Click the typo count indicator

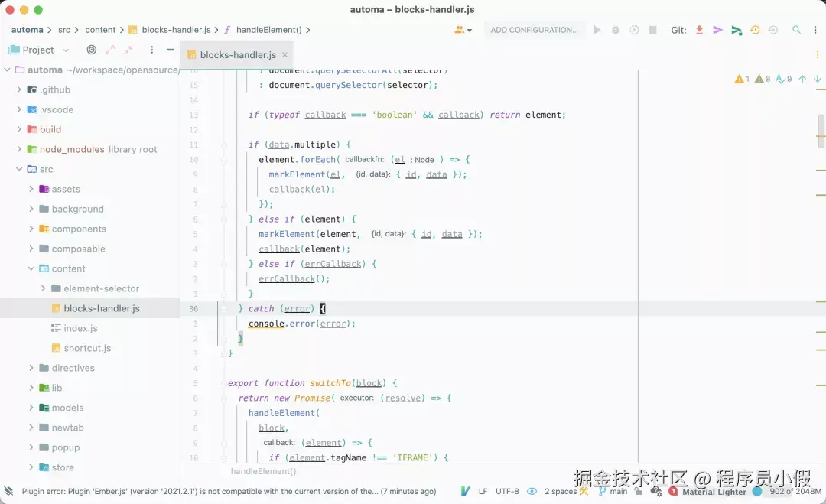(x=784, y=79)
